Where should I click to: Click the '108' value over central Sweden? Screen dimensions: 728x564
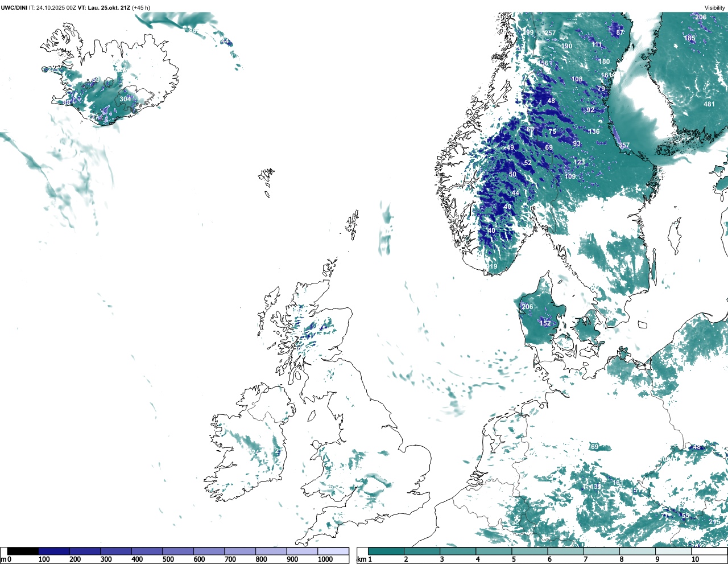(x=577, y=79)
